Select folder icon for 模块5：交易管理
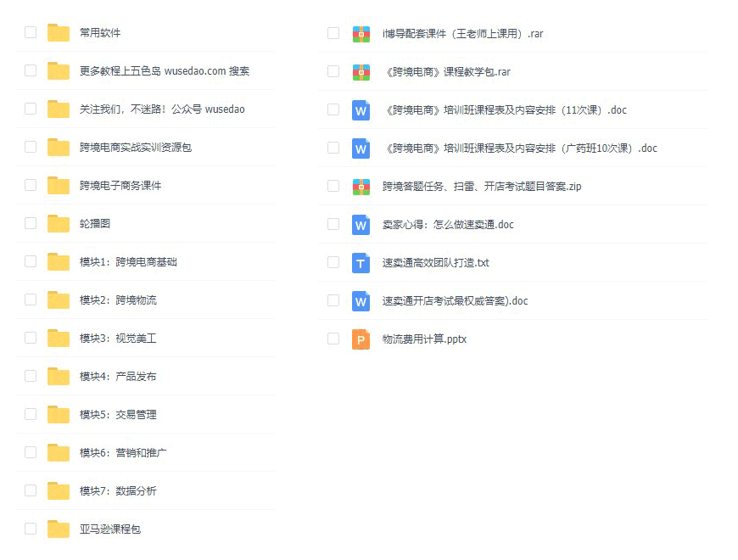 [59, 414]
